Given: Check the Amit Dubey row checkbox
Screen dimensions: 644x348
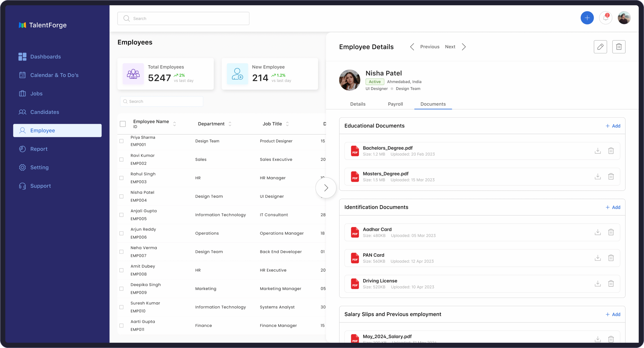Looking at the screenshot, I should coord(122,270).
